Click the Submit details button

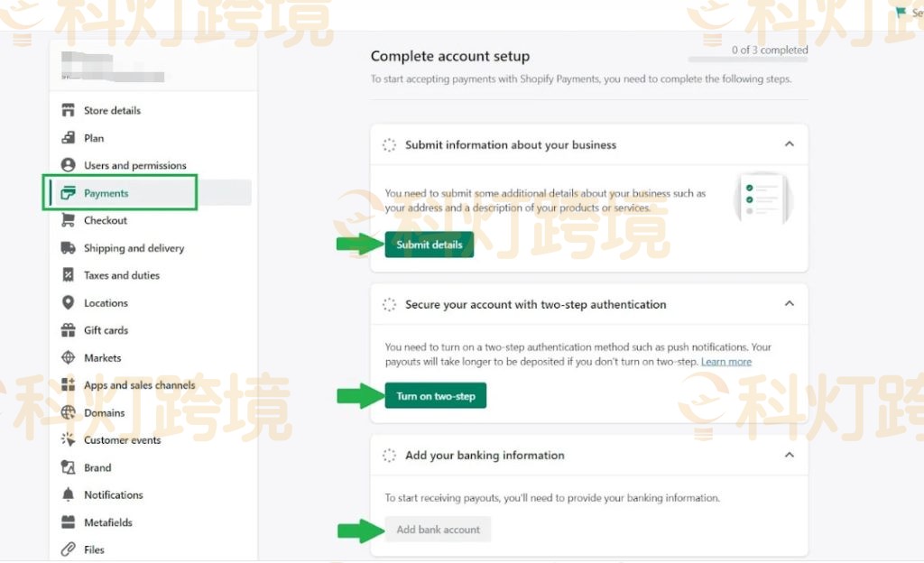[x=429, y=244]
